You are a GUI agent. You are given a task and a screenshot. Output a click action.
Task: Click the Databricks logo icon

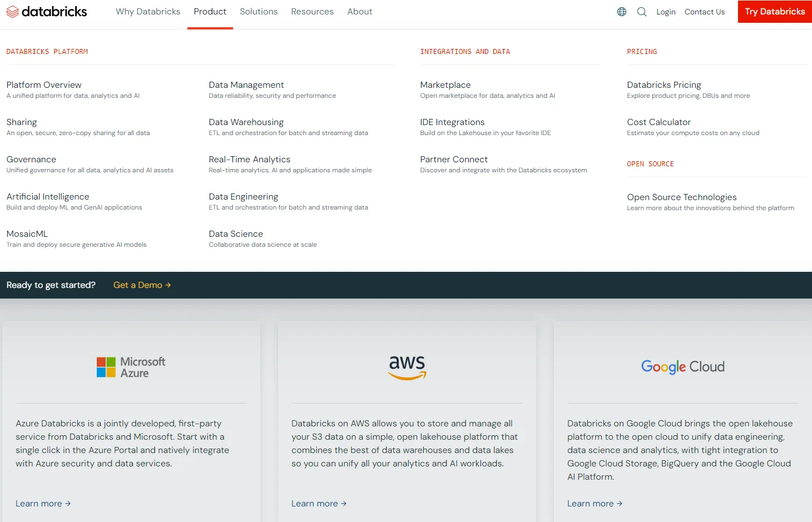12,12
